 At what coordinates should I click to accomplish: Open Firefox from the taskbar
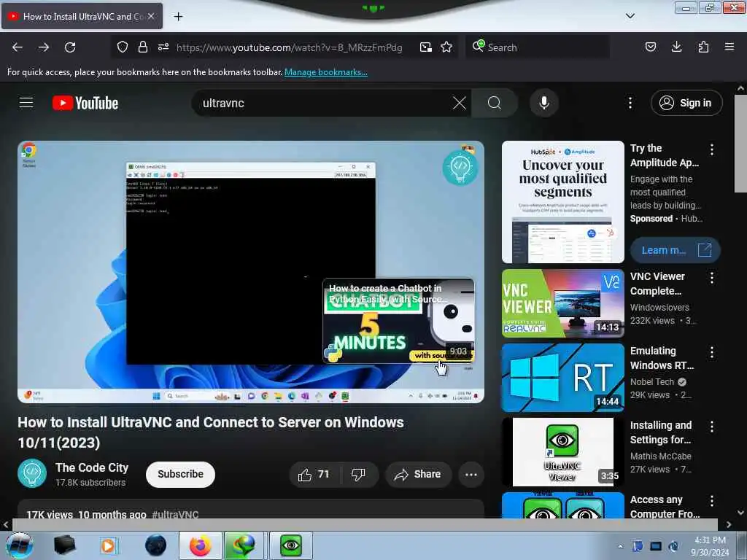click(x=200, y=545)
